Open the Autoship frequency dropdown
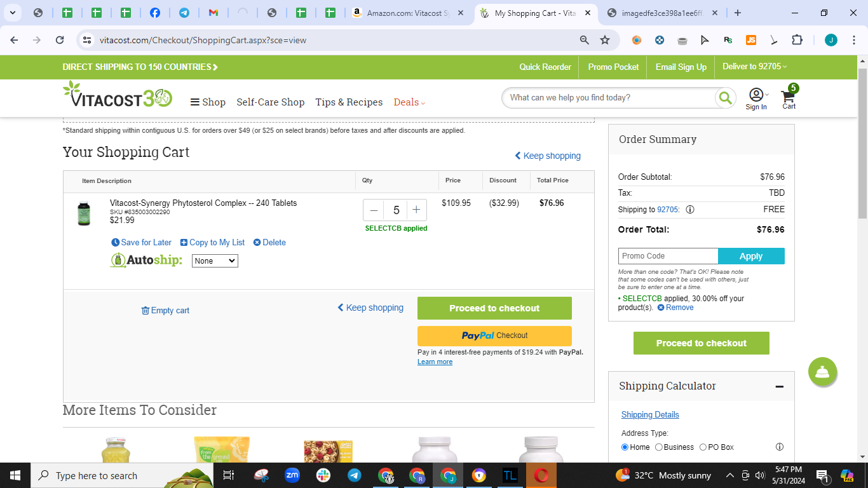The width and height of the screenshot is (868, 488). [x=215, y=261]
